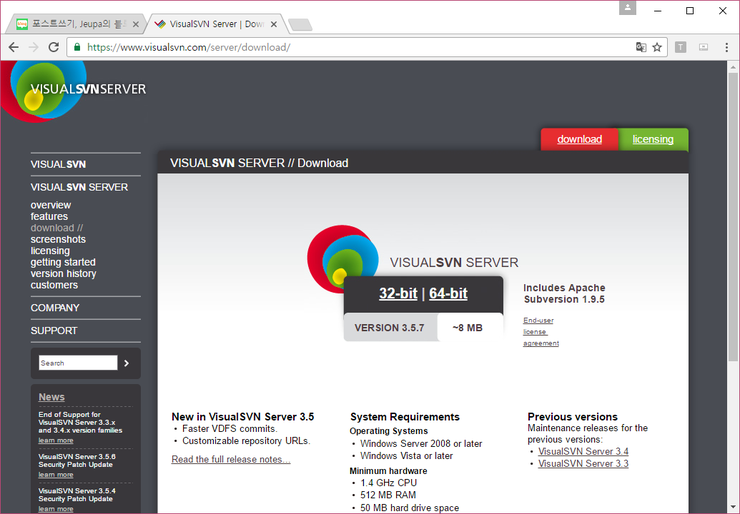Open getting started in sidebar
This screenshot has height=514, width=740.
[63, 262]
